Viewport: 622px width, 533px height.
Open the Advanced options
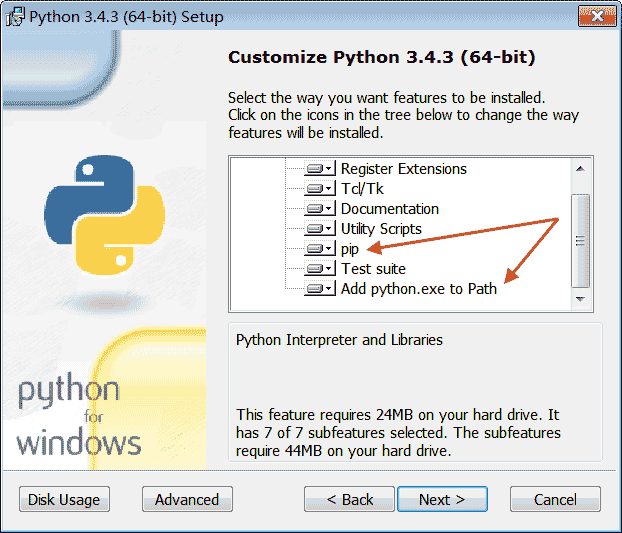(187, 499)
